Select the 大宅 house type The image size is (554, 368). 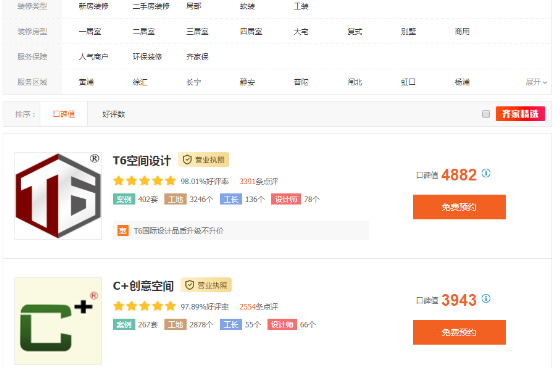[x=301, y=31]
